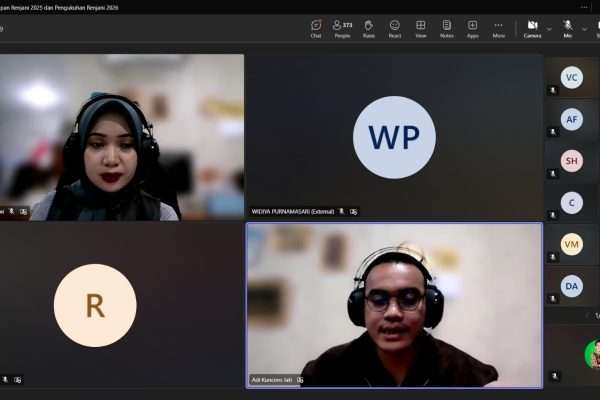Open the Apps panel

472,28
